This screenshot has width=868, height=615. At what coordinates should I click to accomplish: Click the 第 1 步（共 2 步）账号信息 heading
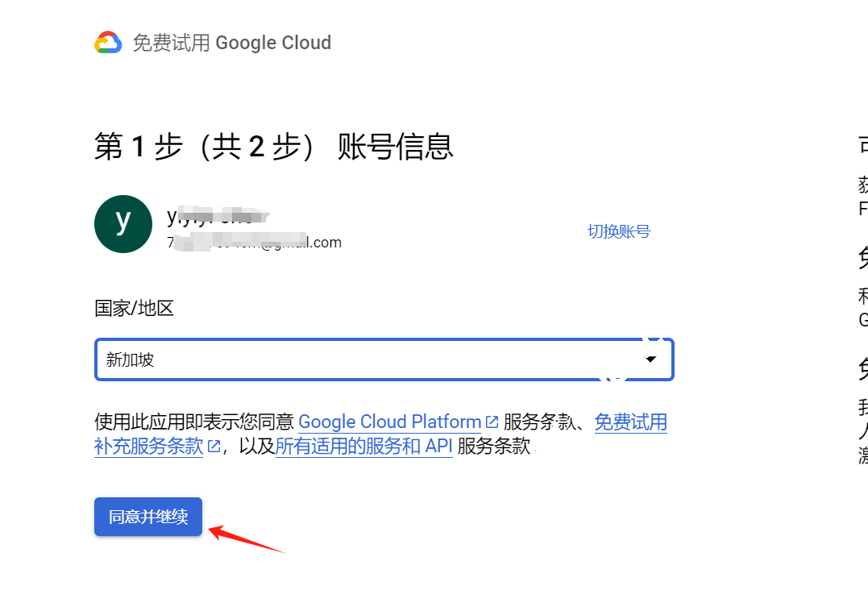[274, 147]
